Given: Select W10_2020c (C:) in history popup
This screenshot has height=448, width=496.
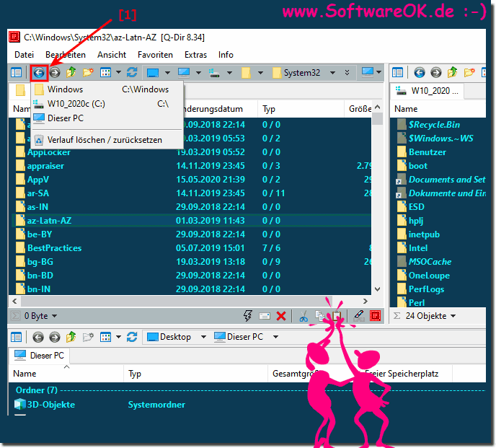Looking at the screenshot, I should click(107, 104).
